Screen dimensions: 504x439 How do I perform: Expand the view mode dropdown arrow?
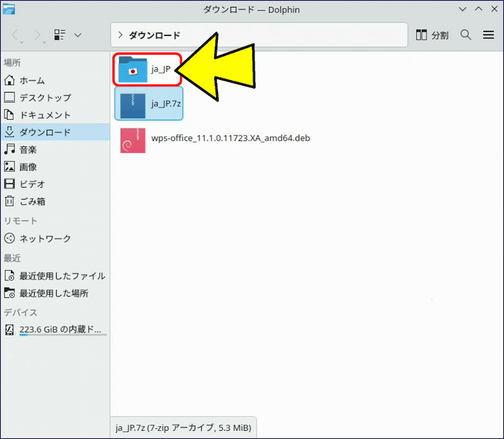coord(77,35)
